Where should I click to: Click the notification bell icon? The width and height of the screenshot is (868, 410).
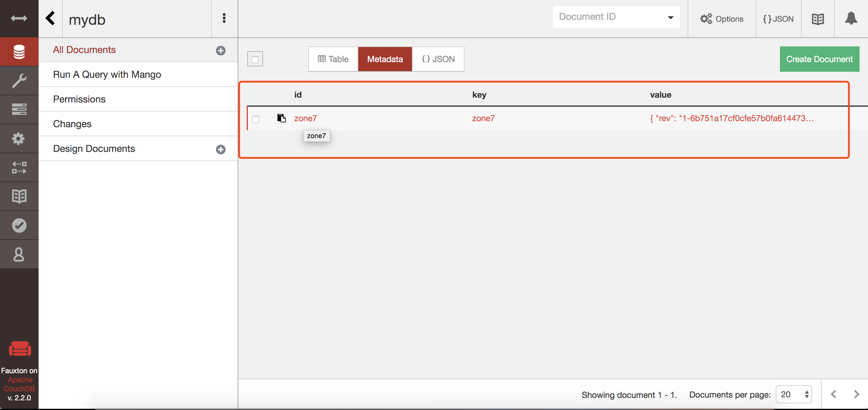(x=851, y=18)
